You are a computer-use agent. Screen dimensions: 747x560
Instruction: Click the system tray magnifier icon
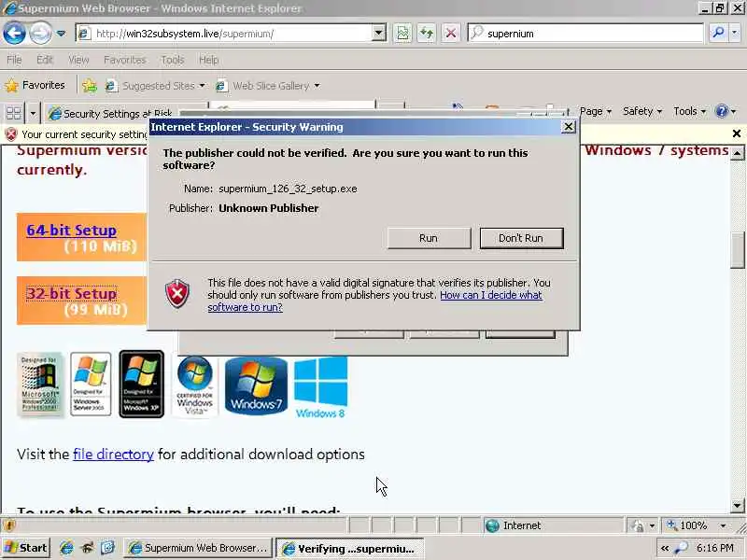[x=683, y=548]
